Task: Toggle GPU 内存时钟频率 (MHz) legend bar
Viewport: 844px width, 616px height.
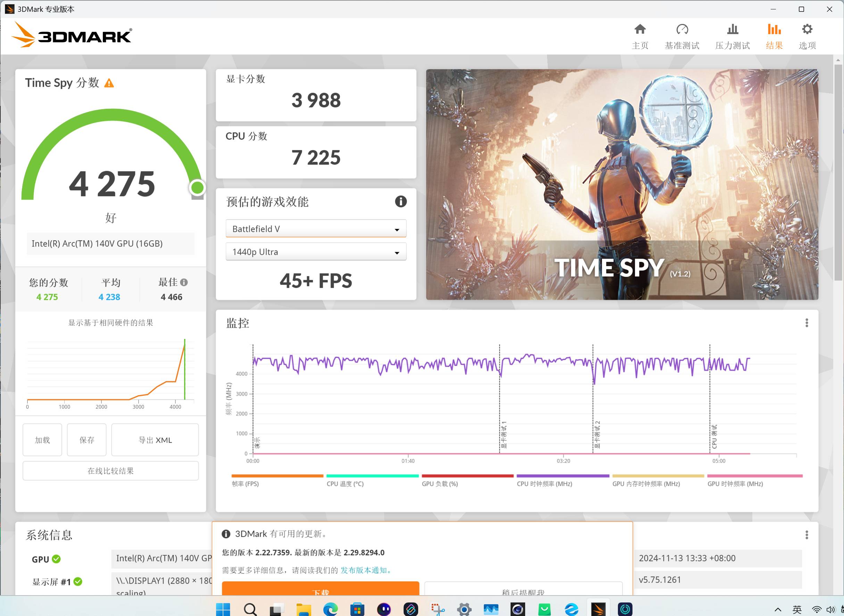Action: (x=658, y=476)
